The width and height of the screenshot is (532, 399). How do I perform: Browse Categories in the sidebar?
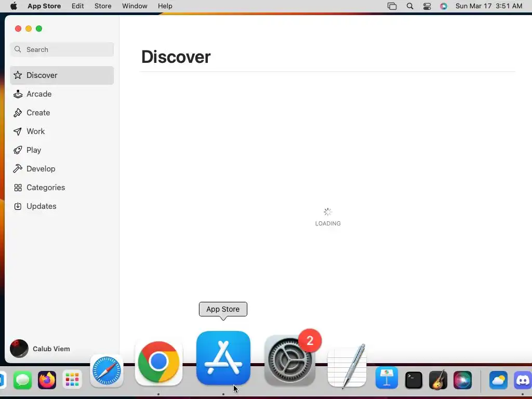click(62, 187)
